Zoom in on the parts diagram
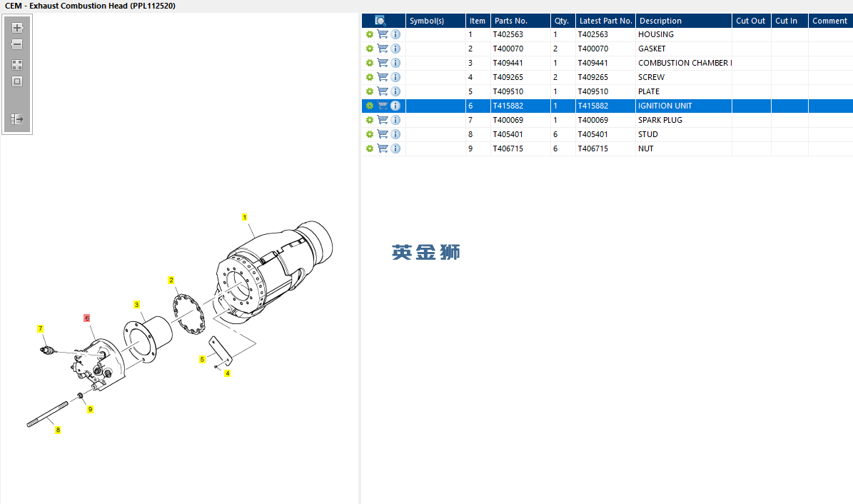 [17, 28]
